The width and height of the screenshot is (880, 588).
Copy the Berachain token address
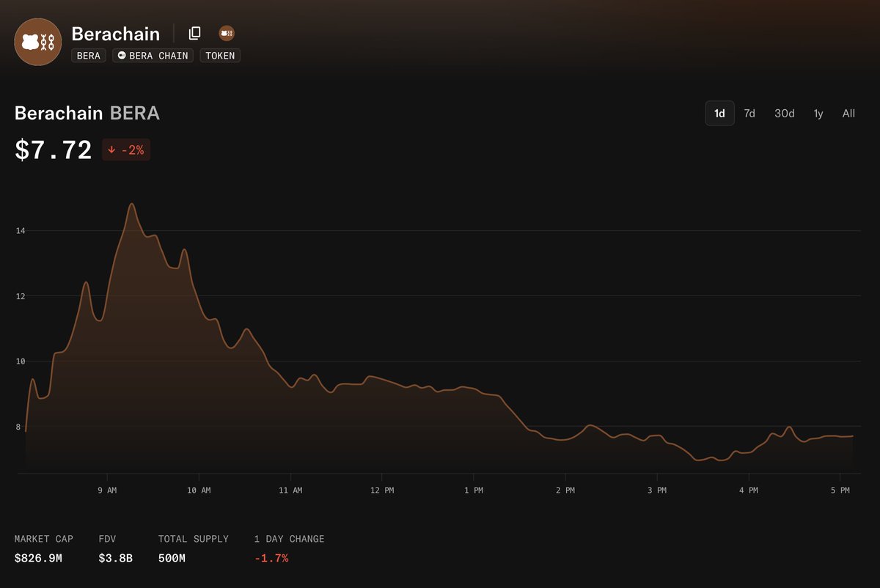tap(195, 33)
